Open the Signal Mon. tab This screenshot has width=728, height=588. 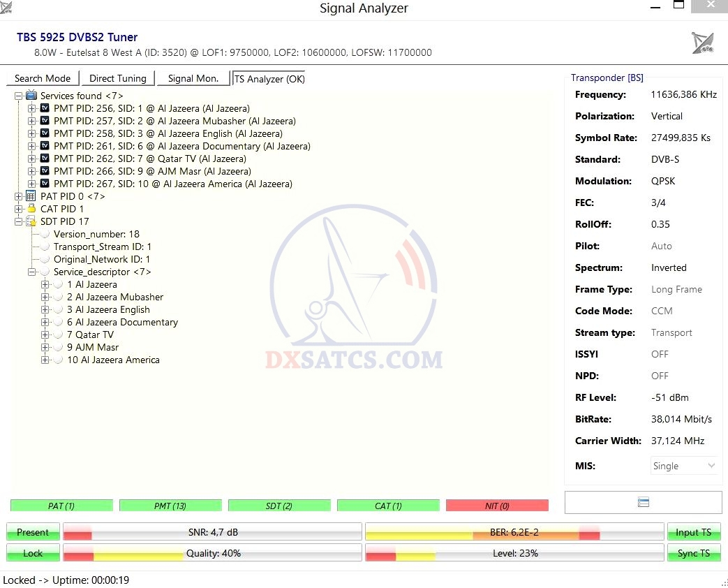[x=193, y=78]
